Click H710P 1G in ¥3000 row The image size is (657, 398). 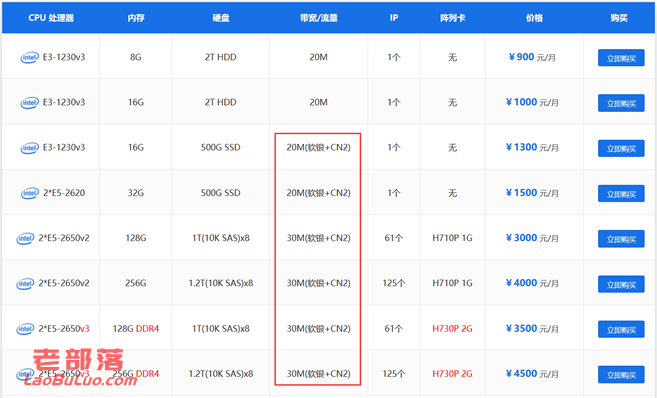[453, 238]
